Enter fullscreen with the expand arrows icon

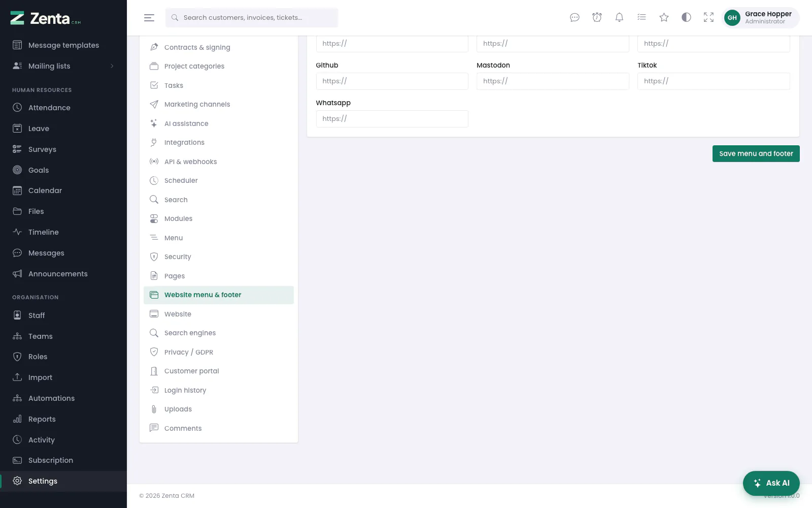click(x=708, y=18)
